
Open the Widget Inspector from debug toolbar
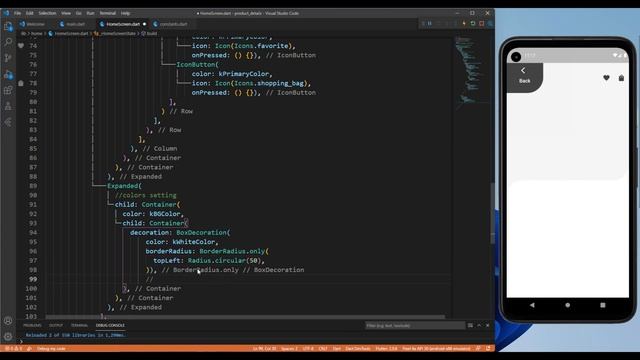point(490,24)
